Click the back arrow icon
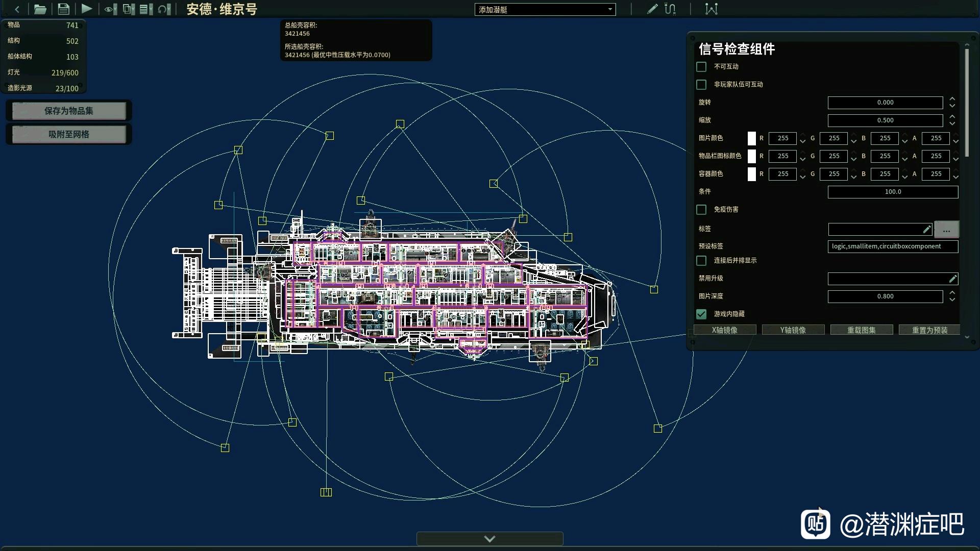Image resolution: width=980 pixels, height=551 pixels. [17, 9]
